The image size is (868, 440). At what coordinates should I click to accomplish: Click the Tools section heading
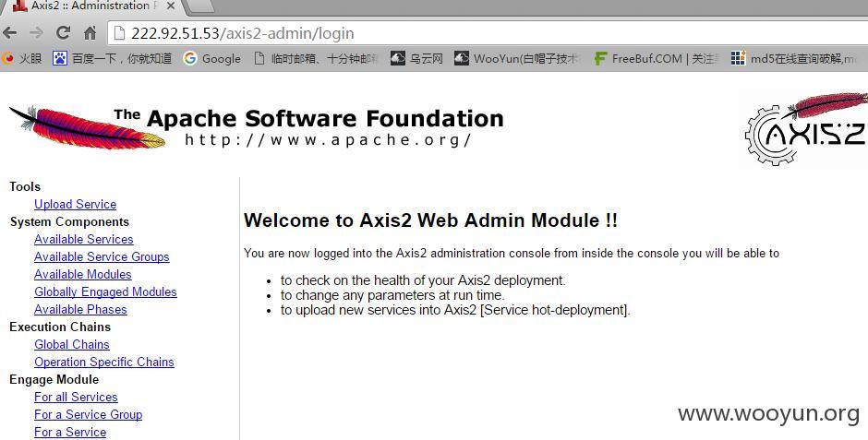click(25, 187)
